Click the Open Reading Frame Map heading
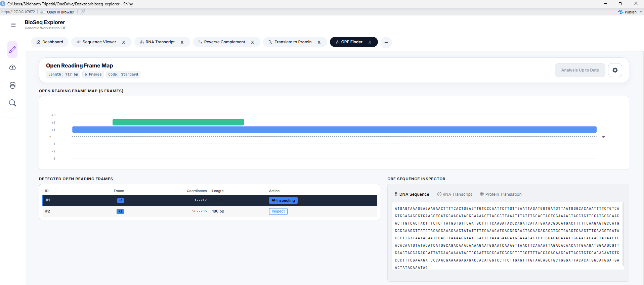 pyautogui.click(x=79, y=66)
